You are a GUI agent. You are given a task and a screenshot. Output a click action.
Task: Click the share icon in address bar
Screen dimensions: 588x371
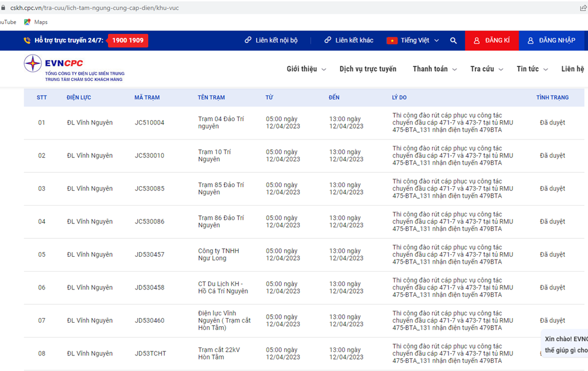click(x=583, y=8)
